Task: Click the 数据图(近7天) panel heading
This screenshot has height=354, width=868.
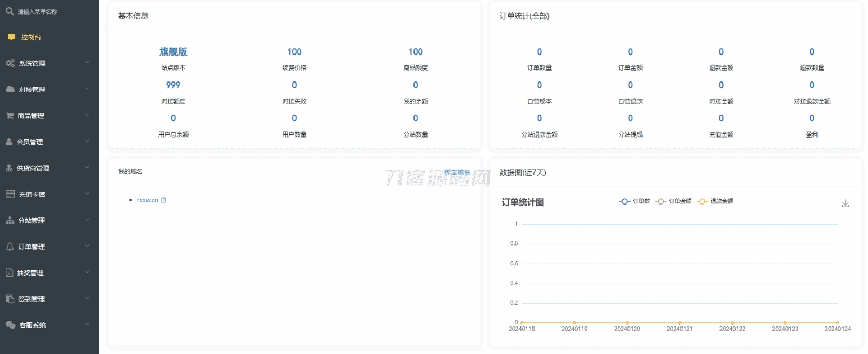Action: pos(523,173)
